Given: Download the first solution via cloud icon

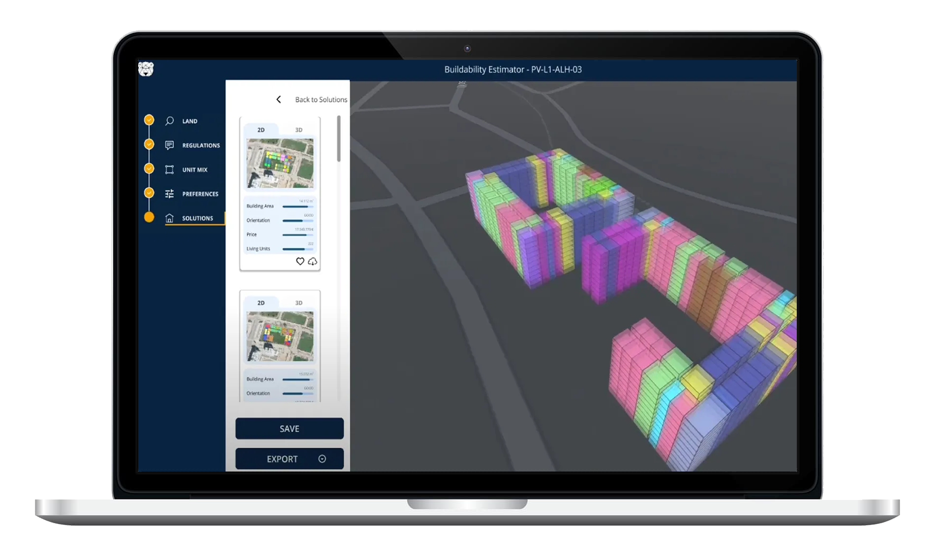Looking at the screenshot, I should pyautogui.click(x=312, y=262).
